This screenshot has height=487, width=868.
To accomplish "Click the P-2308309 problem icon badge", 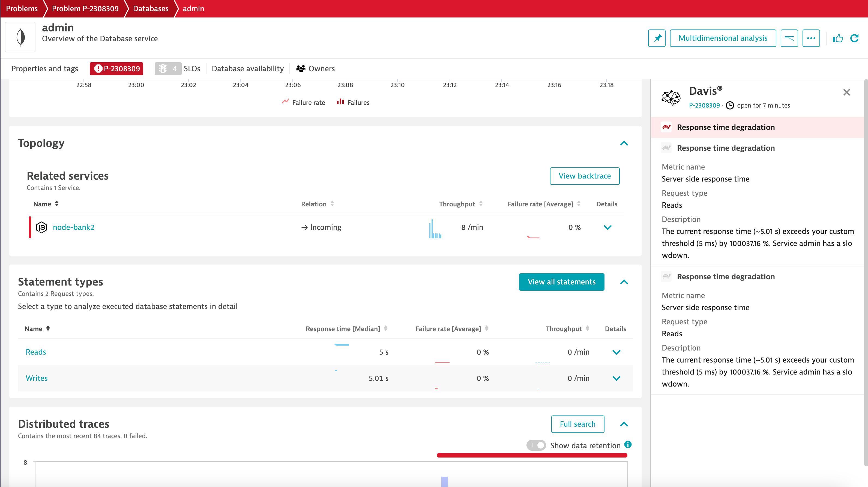I will click(x=116, y=68).
